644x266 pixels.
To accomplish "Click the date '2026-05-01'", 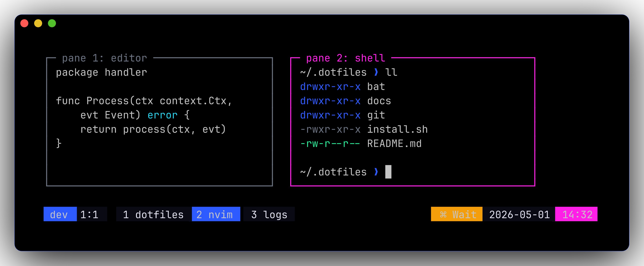I will [x=519, y=215].
